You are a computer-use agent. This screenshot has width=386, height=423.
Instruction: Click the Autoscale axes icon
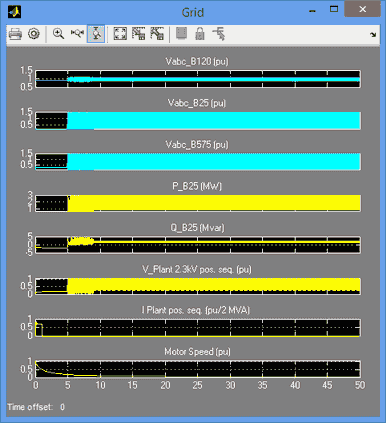(120, 34)
